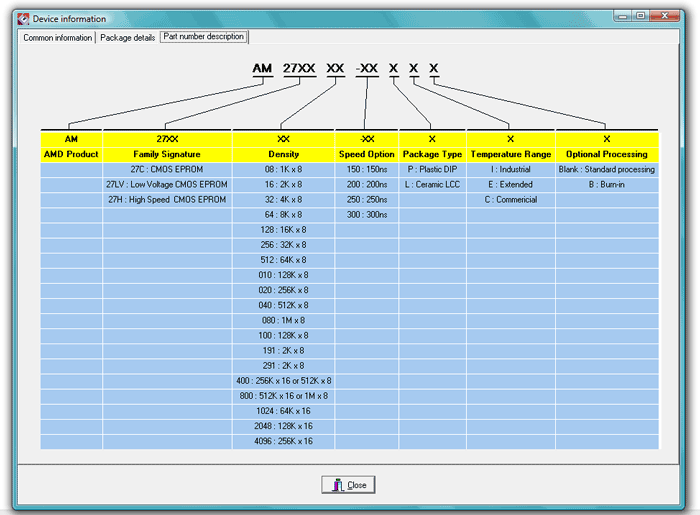Viewport: 700px width, 515px height.
Task: Select the Part number description tab
Action: point(204,37)
